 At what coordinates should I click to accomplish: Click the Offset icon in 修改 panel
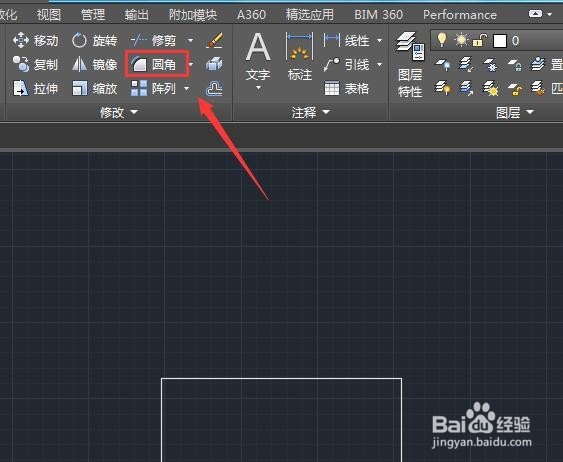(x=214, y=88)
